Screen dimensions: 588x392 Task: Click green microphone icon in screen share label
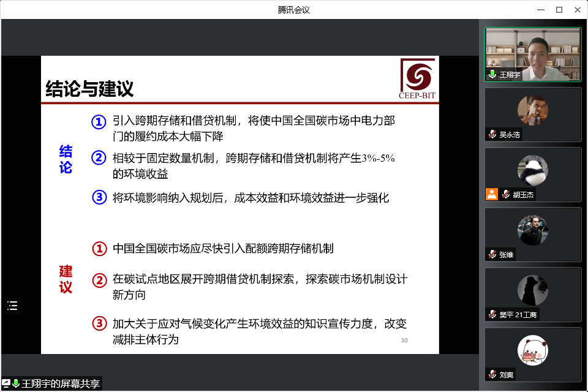point(16,383)
